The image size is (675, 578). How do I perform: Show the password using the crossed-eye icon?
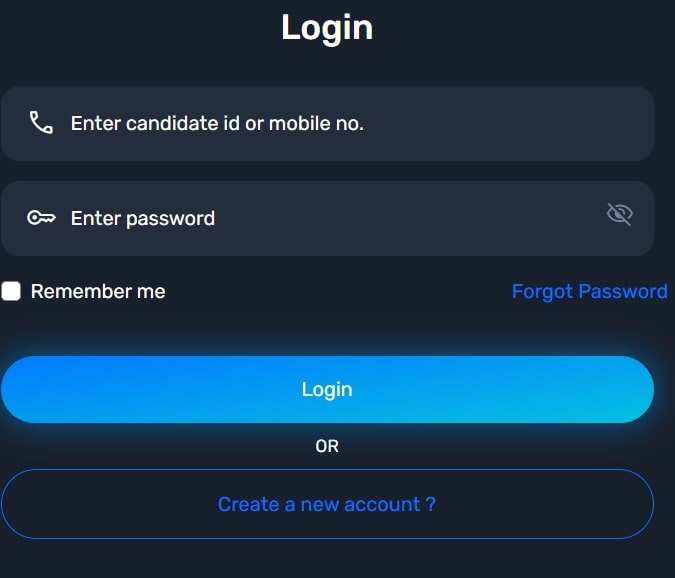(x=619, y=214)
